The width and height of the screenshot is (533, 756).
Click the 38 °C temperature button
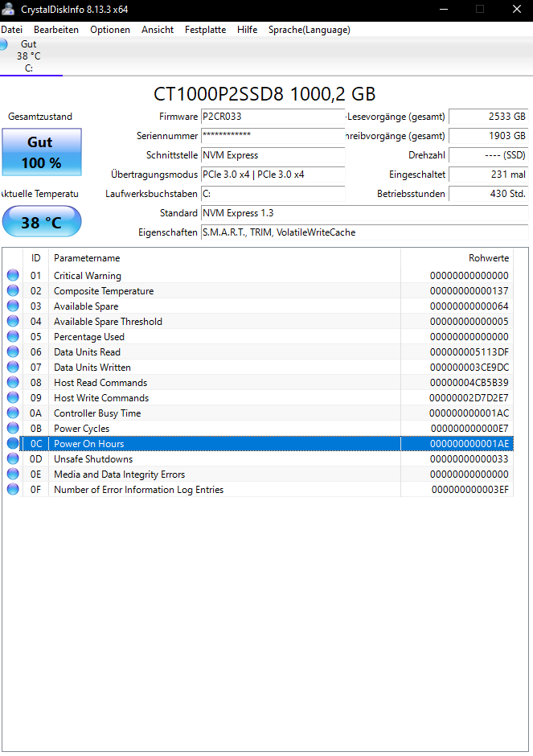click(x=42, y=222)
